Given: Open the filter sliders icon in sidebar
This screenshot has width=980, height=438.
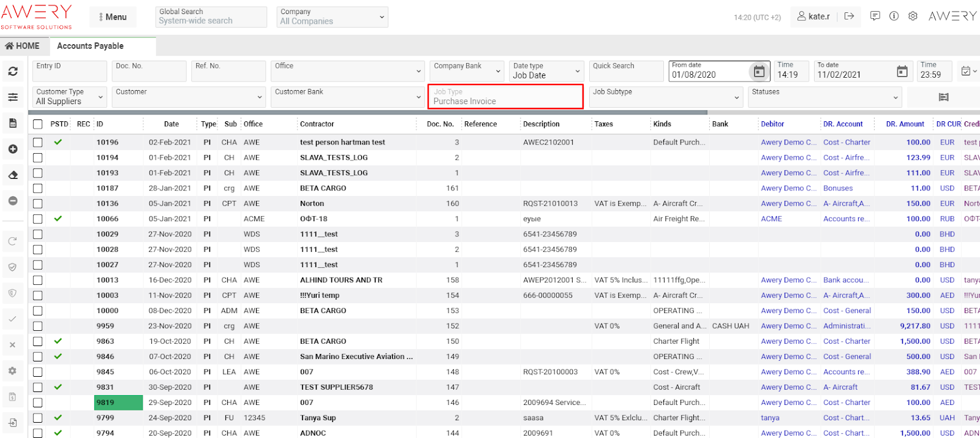Looking at the screenshot, I should point(12,97).
